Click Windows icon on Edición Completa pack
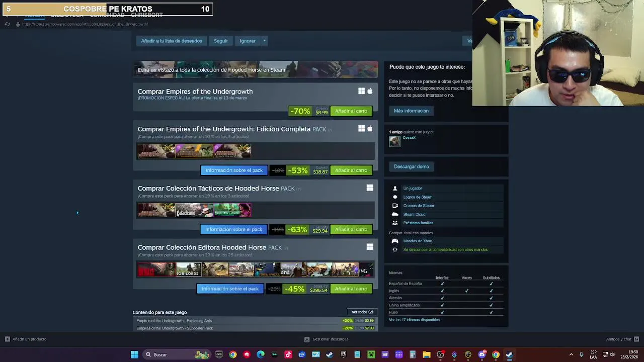644x362 pixels. tap(361, 129)
